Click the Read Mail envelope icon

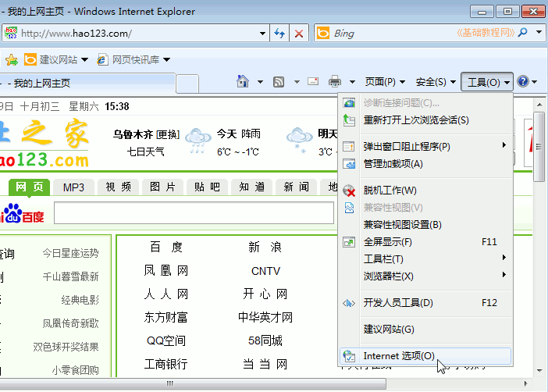[313, 81]
